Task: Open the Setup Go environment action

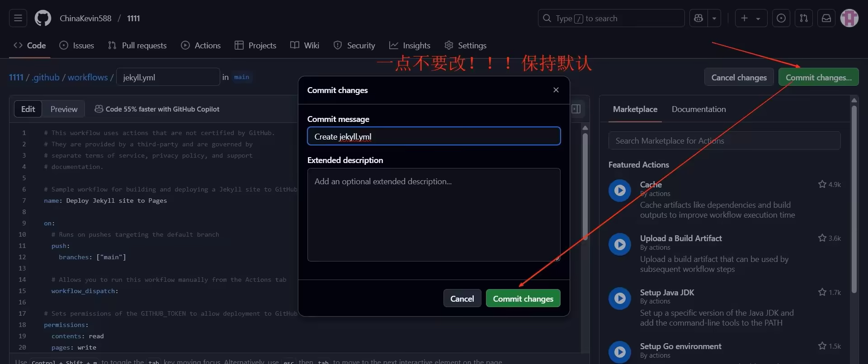Action: [681, 346]
